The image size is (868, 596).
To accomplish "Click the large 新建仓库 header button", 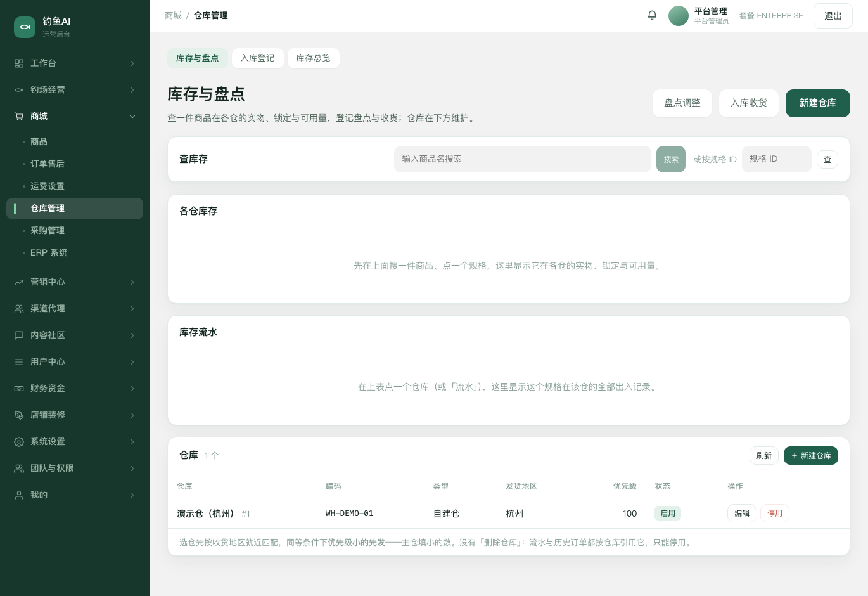I will pos(818,103).
